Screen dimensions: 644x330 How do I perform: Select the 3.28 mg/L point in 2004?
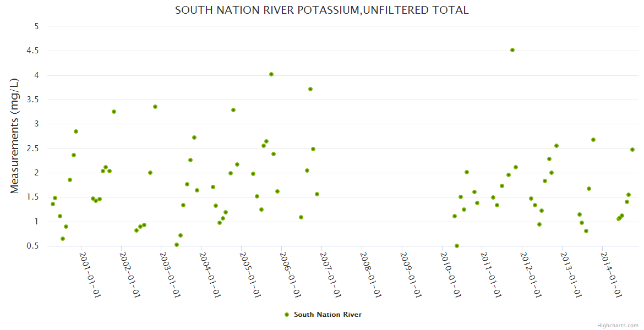tap(233, 110)
